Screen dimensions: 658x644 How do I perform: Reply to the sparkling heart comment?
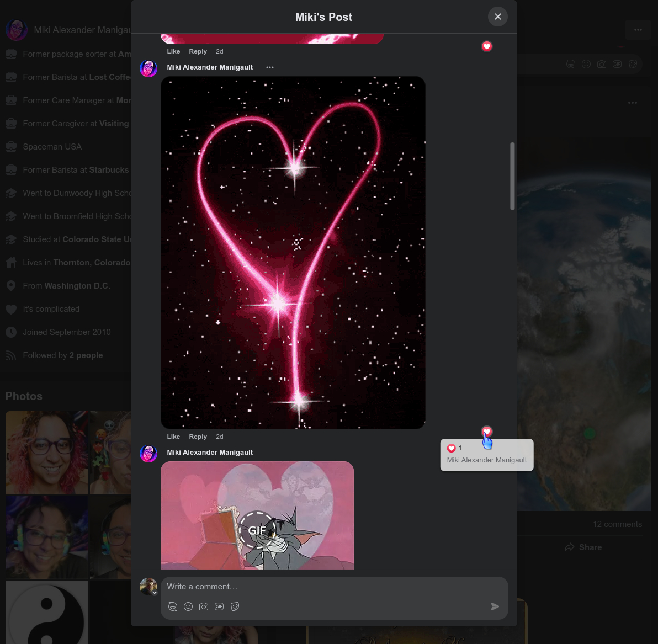(x=198, y=437)
